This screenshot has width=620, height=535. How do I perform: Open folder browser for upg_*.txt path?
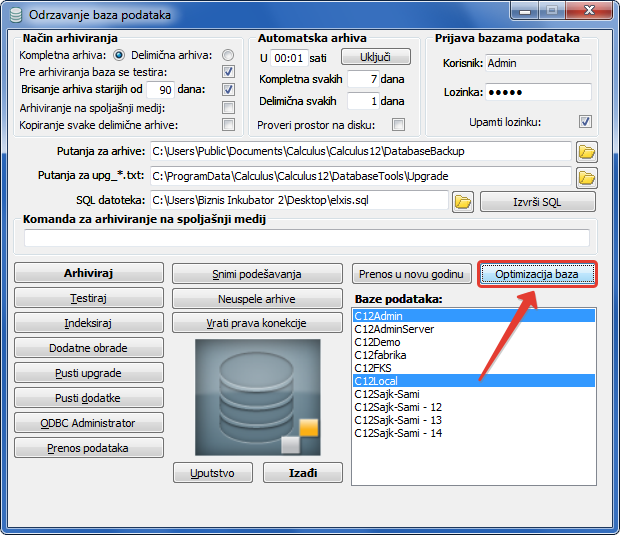[586, 177]
